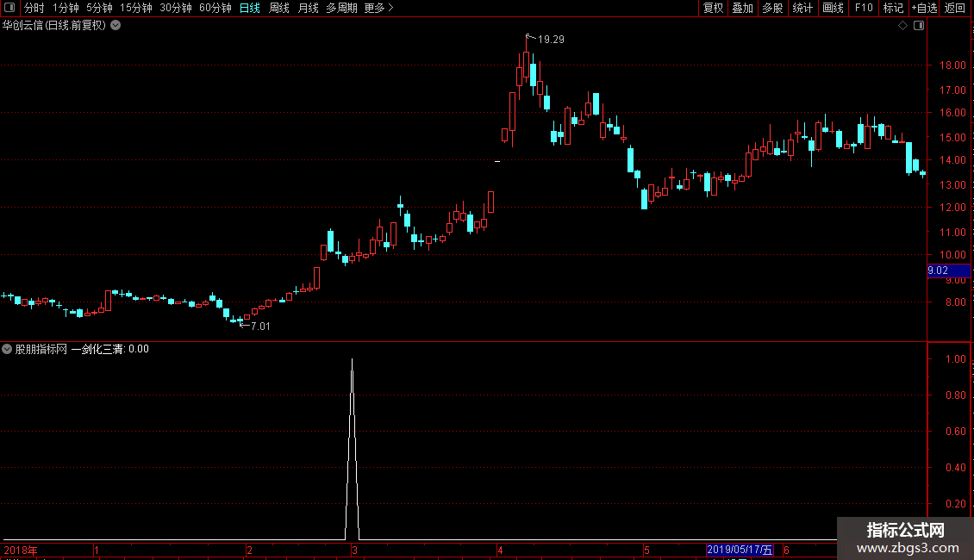
Task: Open F10 company info
Action: 864,8
